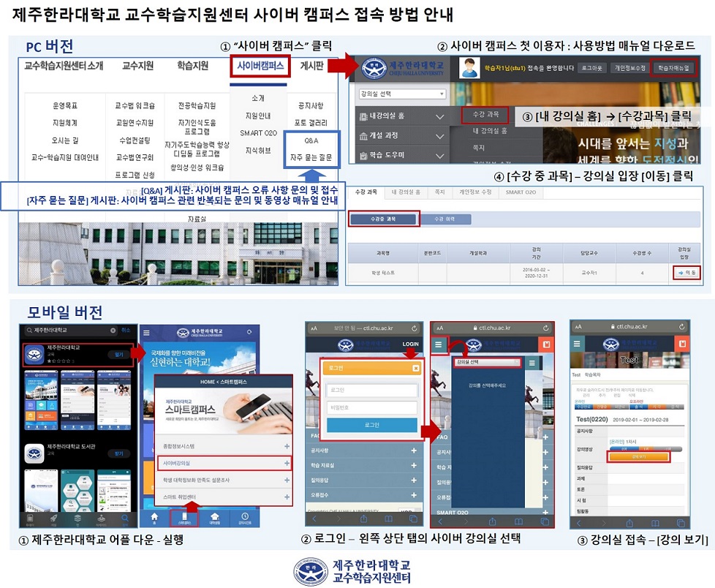
Task: Tap the 스마트캠퍼스 phone icon in bottom bar
Action: pos(184,519)
